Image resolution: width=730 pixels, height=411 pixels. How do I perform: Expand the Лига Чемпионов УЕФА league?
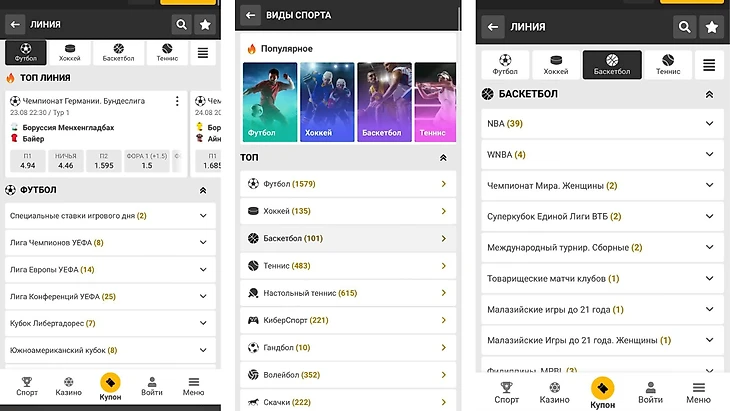(110, 243)
